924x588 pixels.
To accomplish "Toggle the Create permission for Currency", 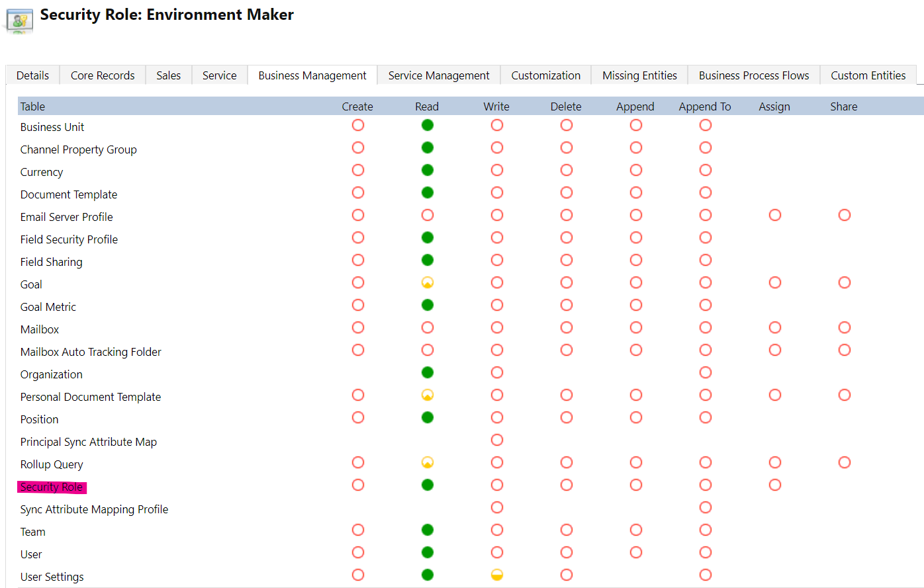I will click(358, 170).
